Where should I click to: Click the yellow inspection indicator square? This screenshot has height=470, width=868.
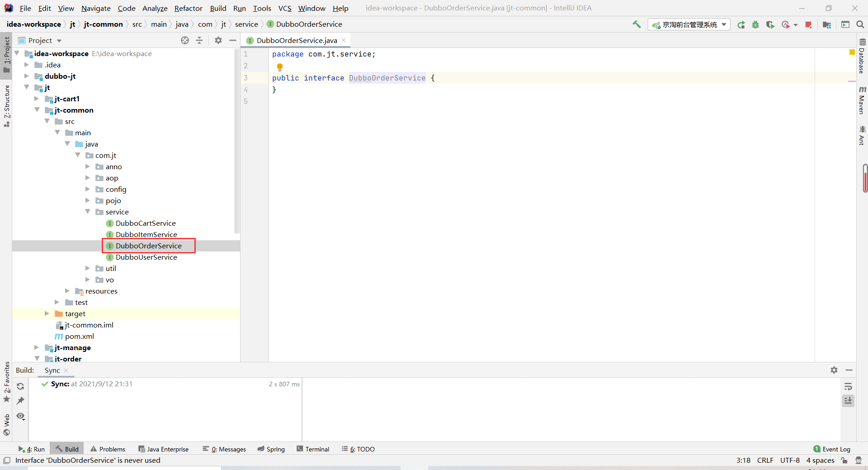(852, 52)
